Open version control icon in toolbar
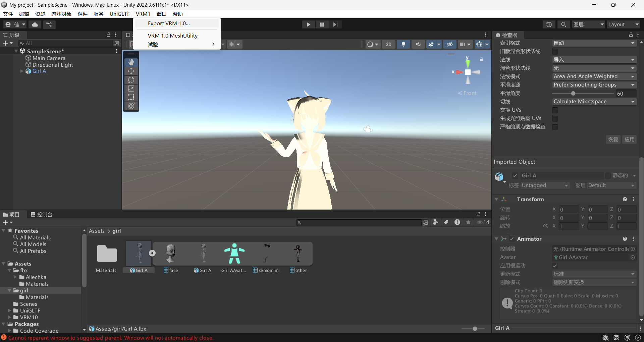Image resolution: width=644 pixels, height=342 pixels. click(x=49, y=24)
